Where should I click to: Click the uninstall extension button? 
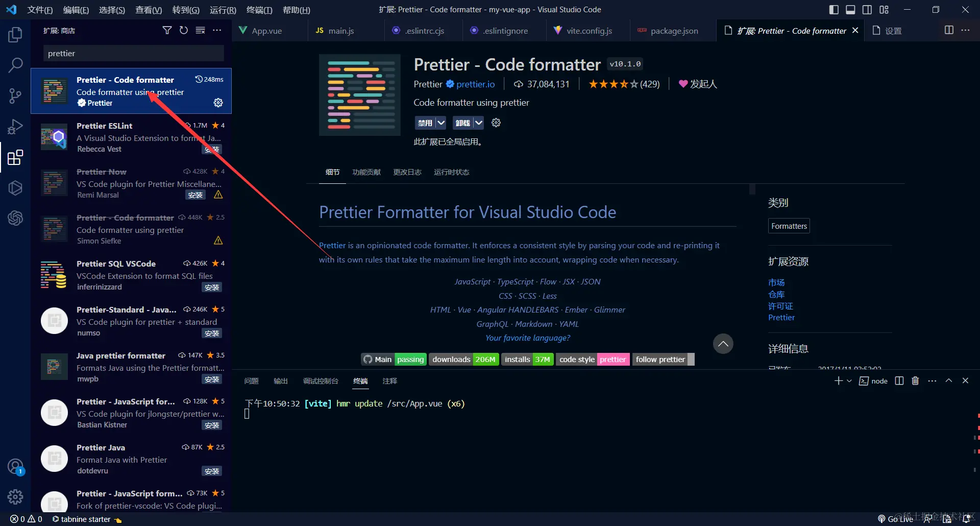tap(463, 123)
